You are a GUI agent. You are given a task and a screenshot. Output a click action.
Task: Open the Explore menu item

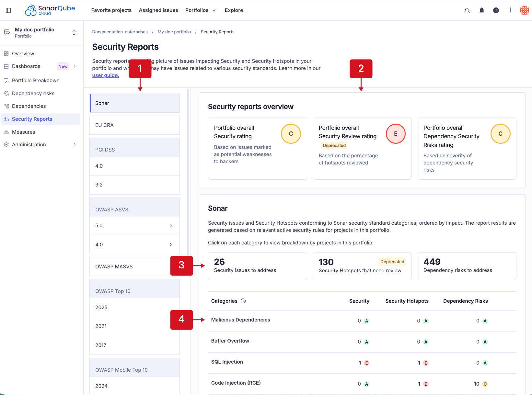pos(234,10)
